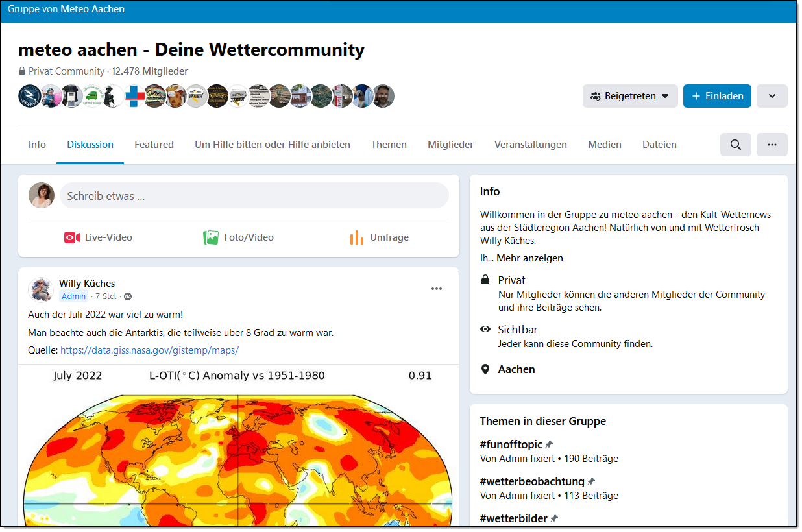Click the location pin icon next to Aachen

click(485, 369)
